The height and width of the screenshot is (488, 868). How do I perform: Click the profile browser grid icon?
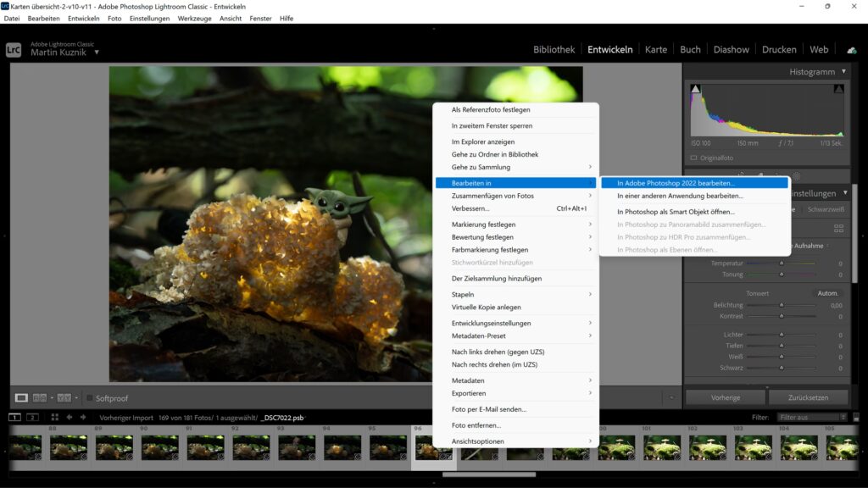pyautogui.click(x=838, y=228)
